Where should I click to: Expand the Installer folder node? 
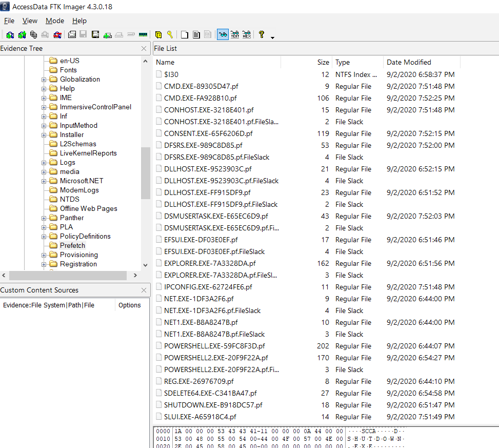pos(44,135)
